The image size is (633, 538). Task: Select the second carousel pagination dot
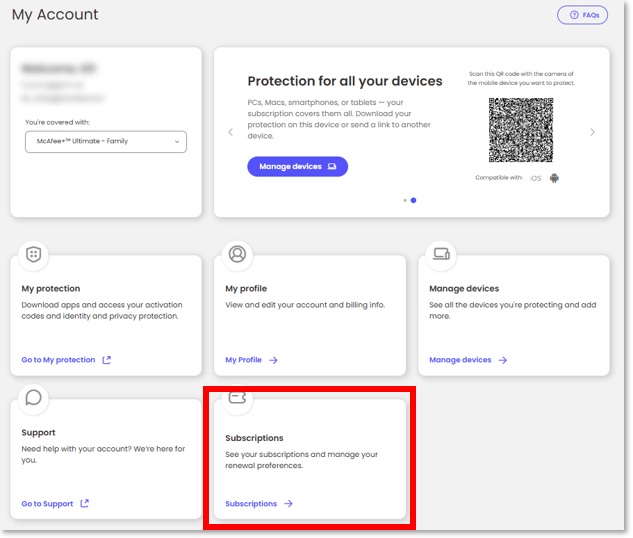(413, 200)
